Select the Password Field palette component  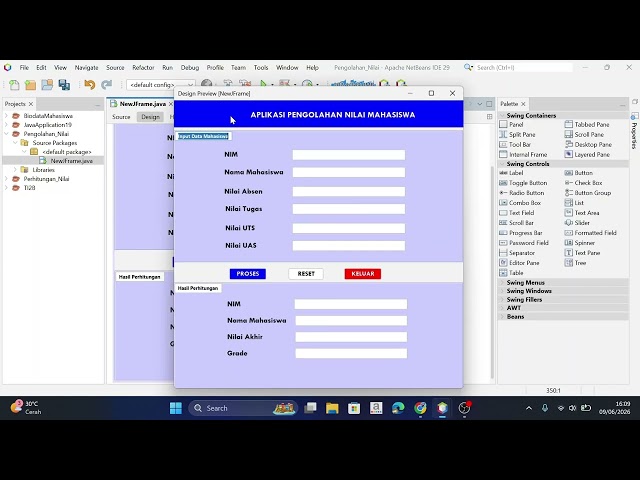click(524, 243)
